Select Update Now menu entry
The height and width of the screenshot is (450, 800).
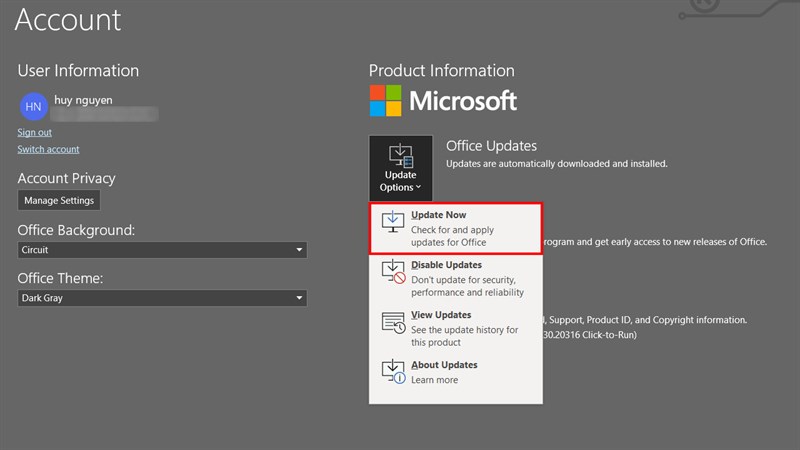point(456,228)
